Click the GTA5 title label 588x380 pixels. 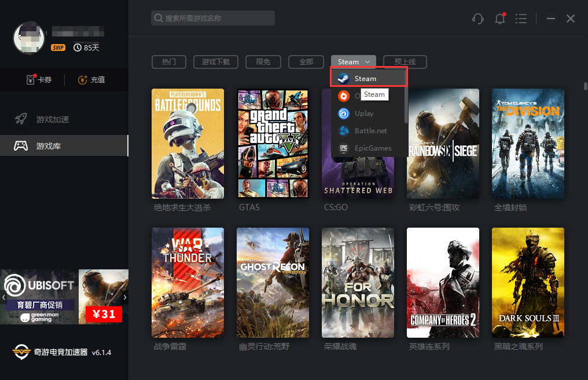[x=249, y=207]
